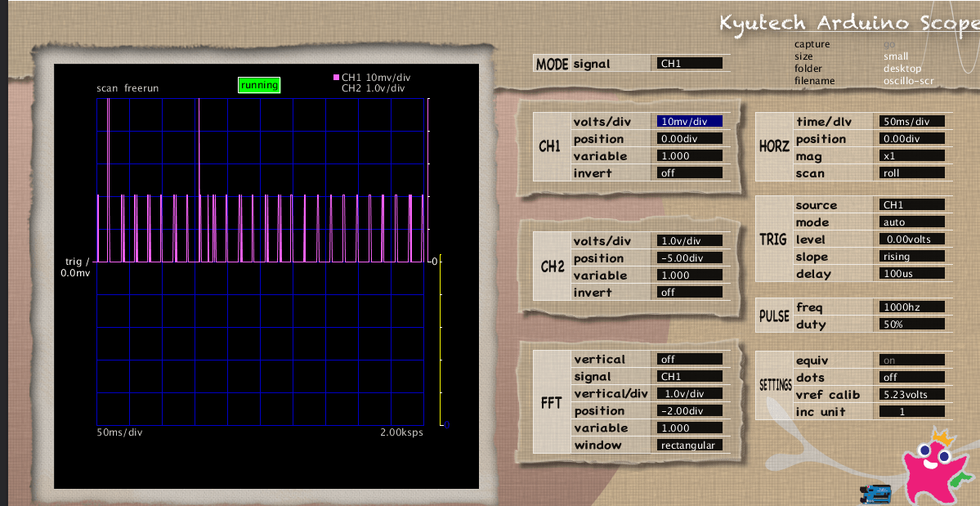Click the Arduino board icon
Viewport: 980px width, 506px height.
coord(875,494)
